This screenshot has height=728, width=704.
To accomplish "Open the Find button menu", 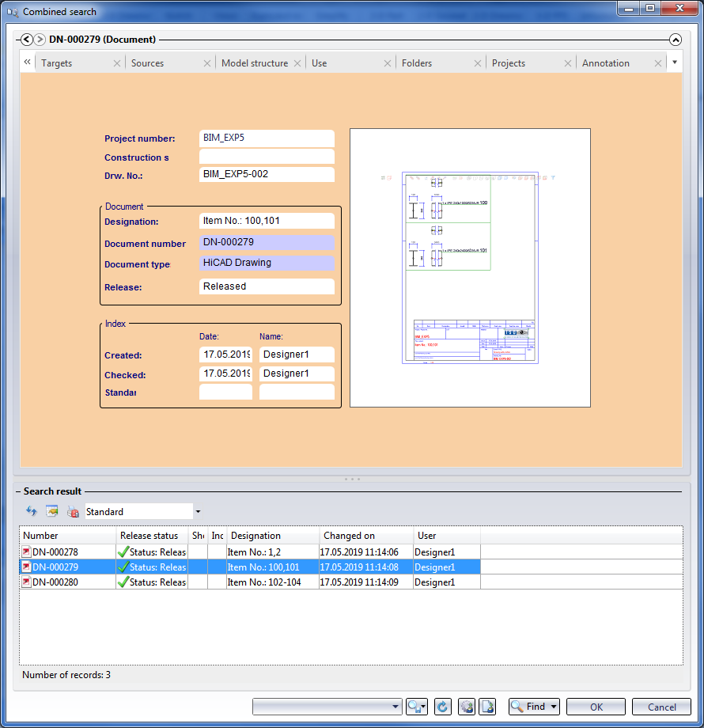I will (534, 707).
